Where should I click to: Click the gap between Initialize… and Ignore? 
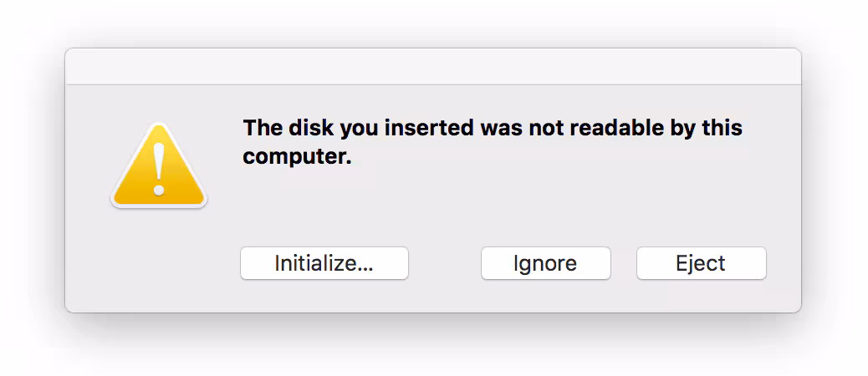[444, 263]
